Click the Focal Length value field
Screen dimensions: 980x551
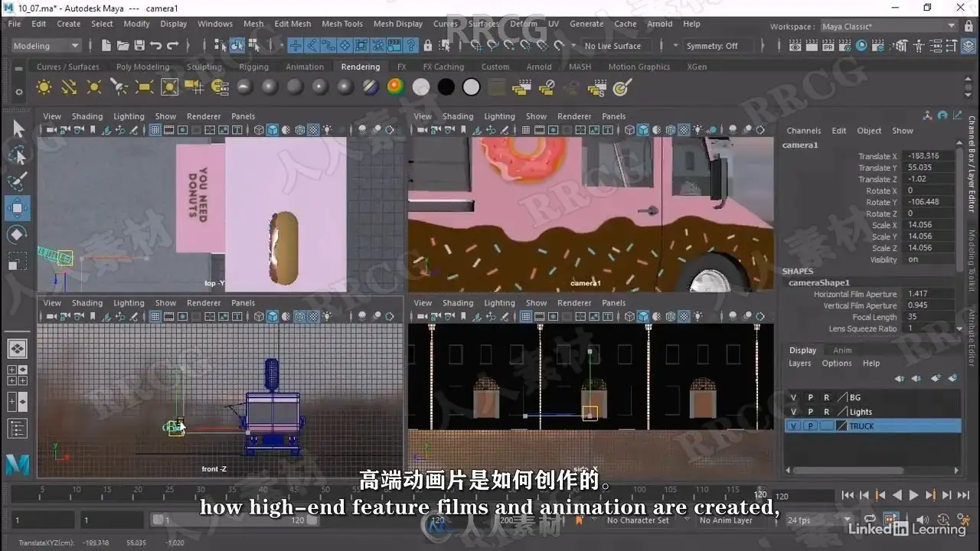pos(929,317)
